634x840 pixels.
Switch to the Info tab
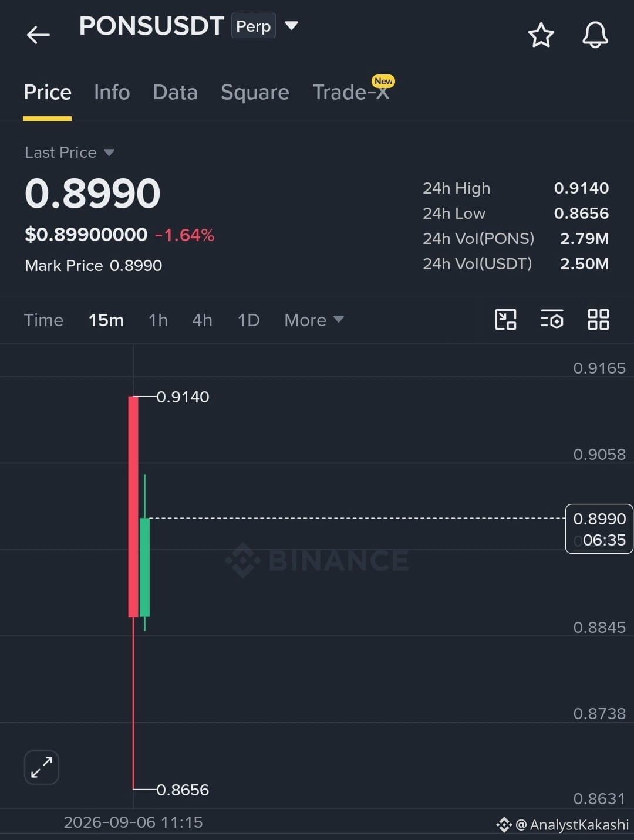(x=112, y=93)
